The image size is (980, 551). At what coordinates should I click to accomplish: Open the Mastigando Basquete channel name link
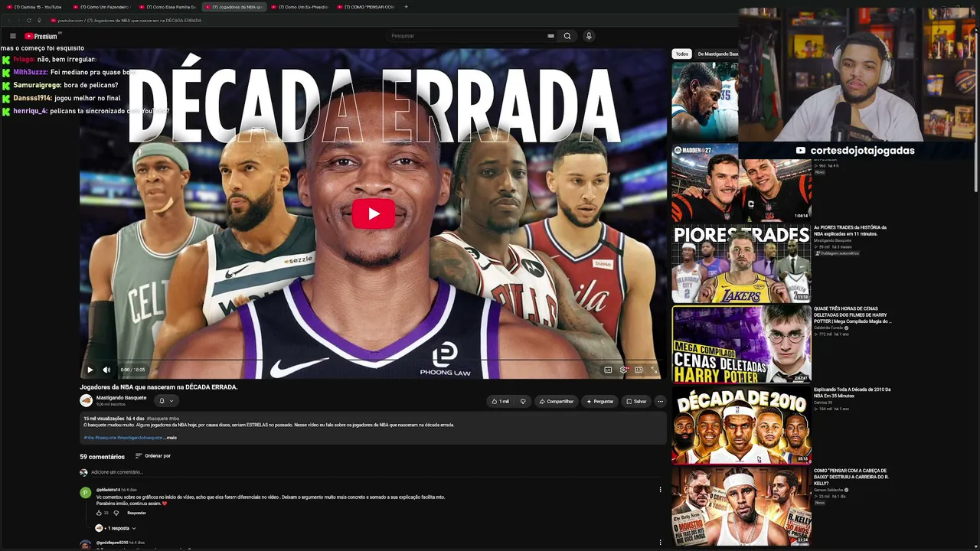(121, 398)
